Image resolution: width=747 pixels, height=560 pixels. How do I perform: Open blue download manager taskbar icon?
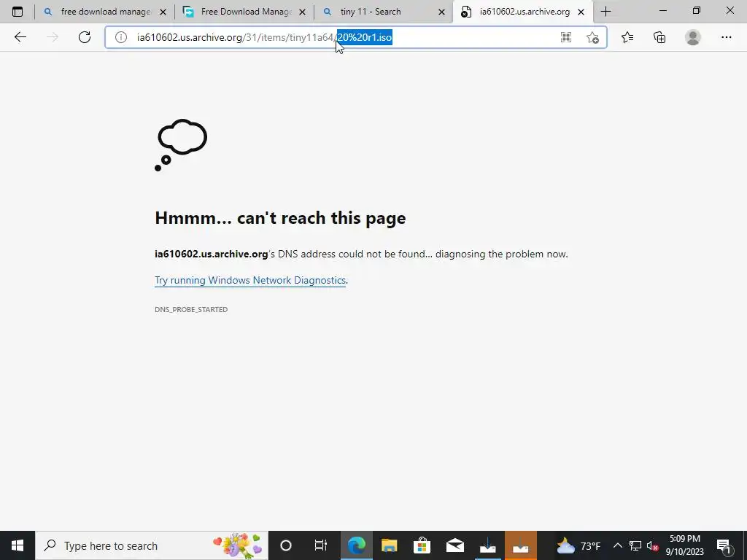coord(488,545)
